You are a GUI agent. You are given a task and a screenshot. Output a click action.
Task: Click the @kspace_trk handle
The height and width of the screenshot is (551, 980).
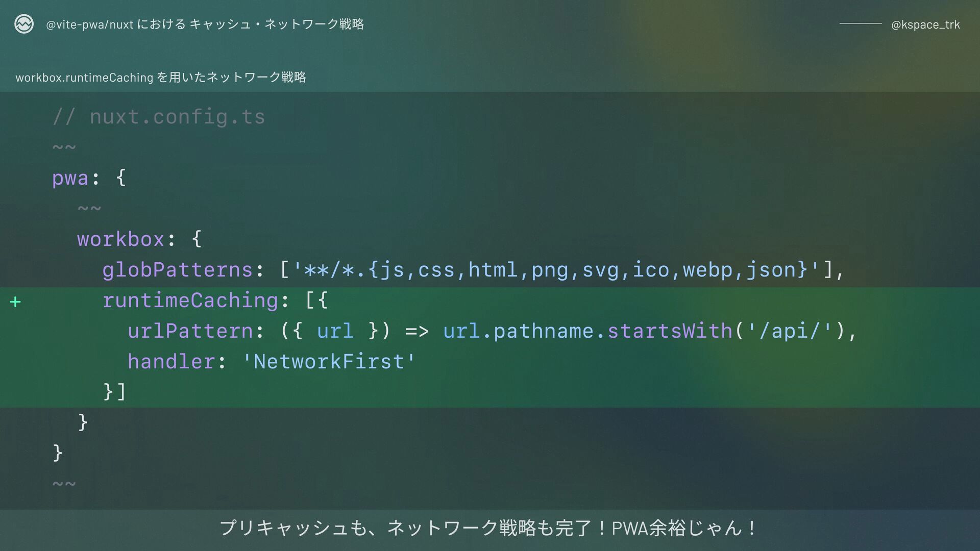click(x=925, y=24)
